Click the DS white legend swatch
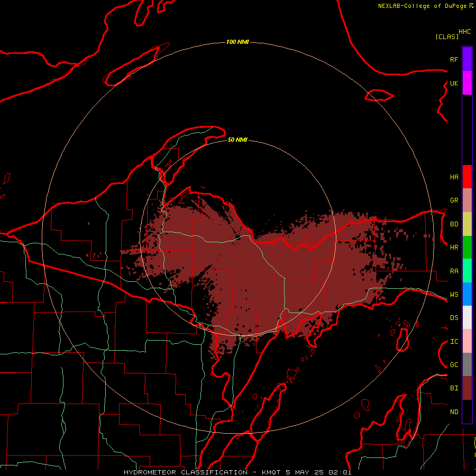Image resolution: width=476 pixels, height=476 pixels. tap(467, 317)
